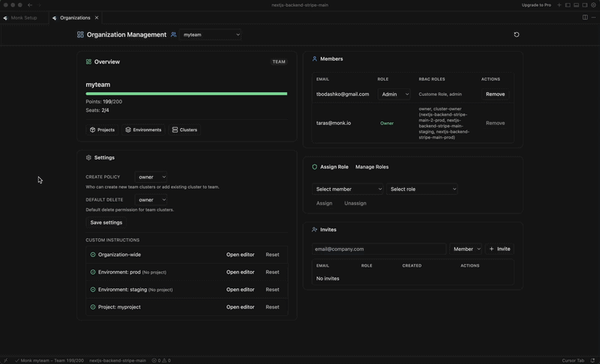Click Remove for taras@monk.io
600x364 pixels.
click(x=495, y=123)
